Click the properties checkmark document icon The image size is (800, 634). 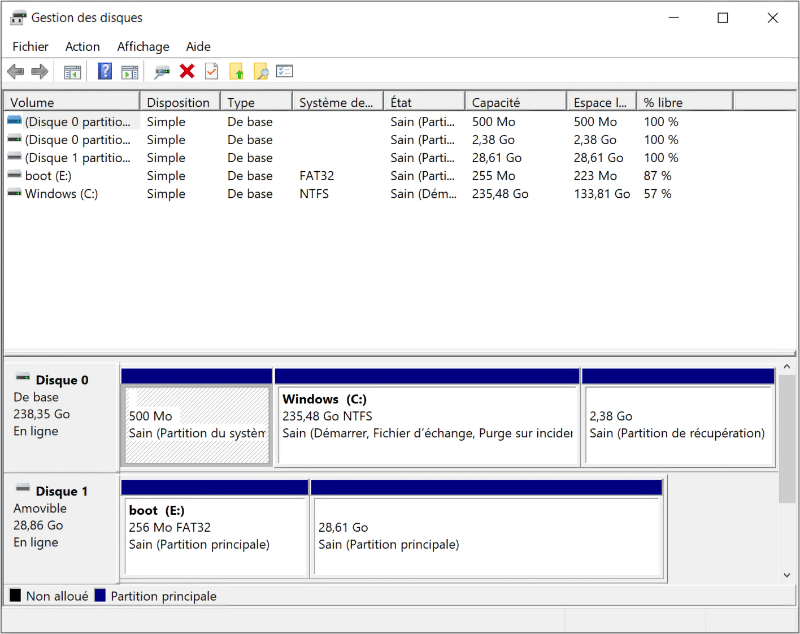[212, 71]
